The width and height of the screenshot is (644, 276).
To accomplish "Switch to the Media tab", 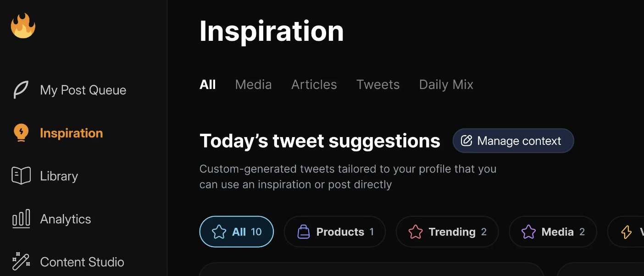I will 253,85.
